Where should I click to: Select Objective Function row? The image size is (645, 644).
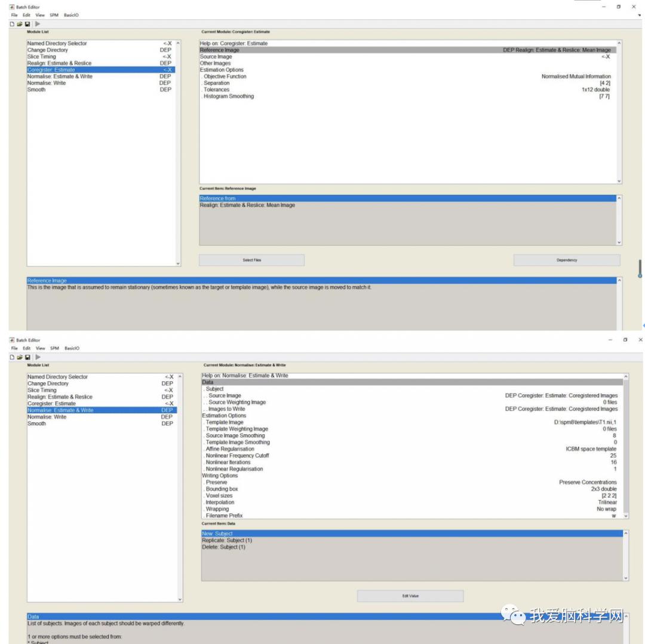tap(408, 76)
